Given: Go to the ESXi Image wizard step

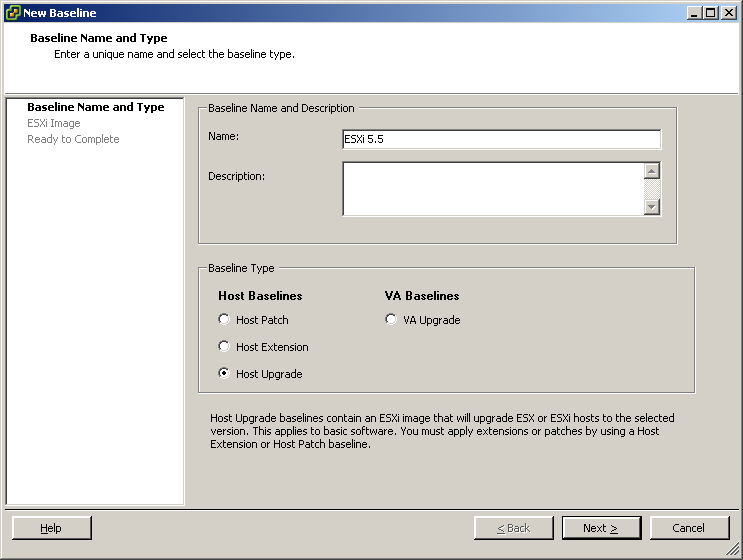Looking at the screenshot, I should (x=53, y=123).
